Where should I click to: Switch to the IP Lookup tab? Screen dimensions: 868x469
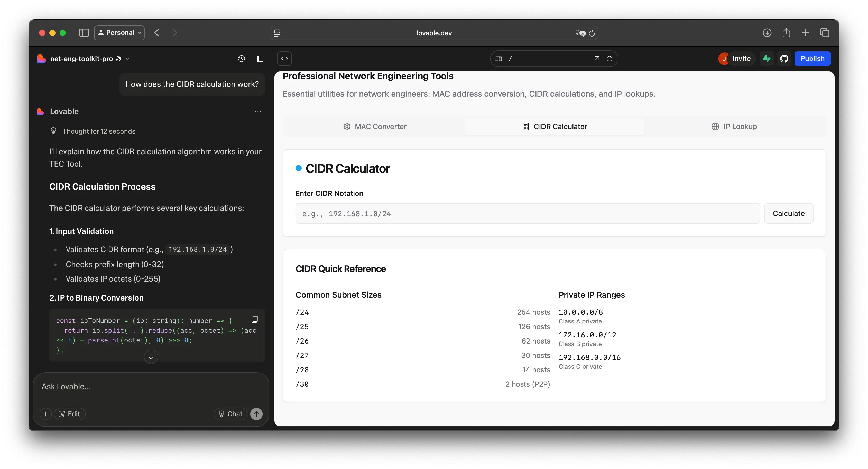coord(734,127)
